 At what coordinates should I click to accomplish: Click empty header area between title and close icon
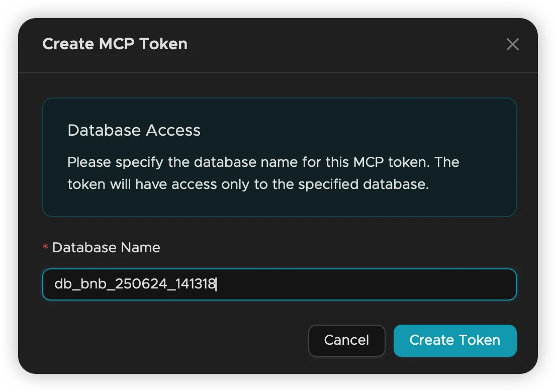coord(347,44)
